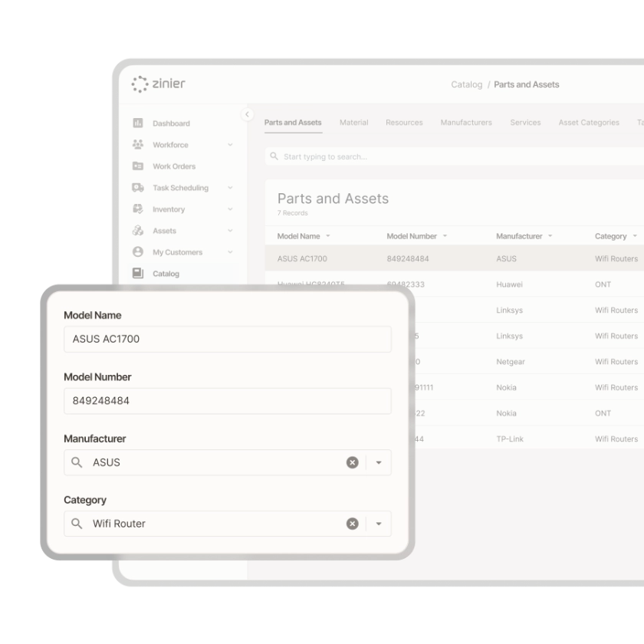Switch to the Manufacturers tab
This screenshot has width=644, height=644.
(x=466, y=123)
